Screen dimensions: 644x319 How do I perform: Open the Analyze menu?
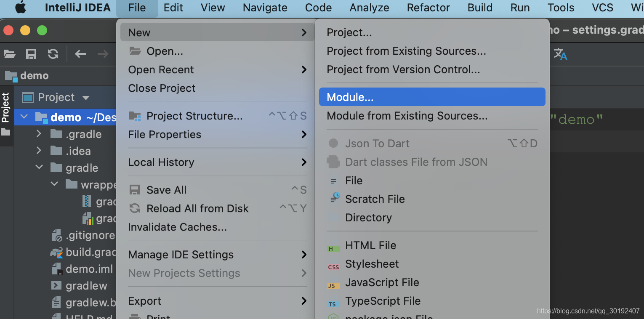click(370, 8)
